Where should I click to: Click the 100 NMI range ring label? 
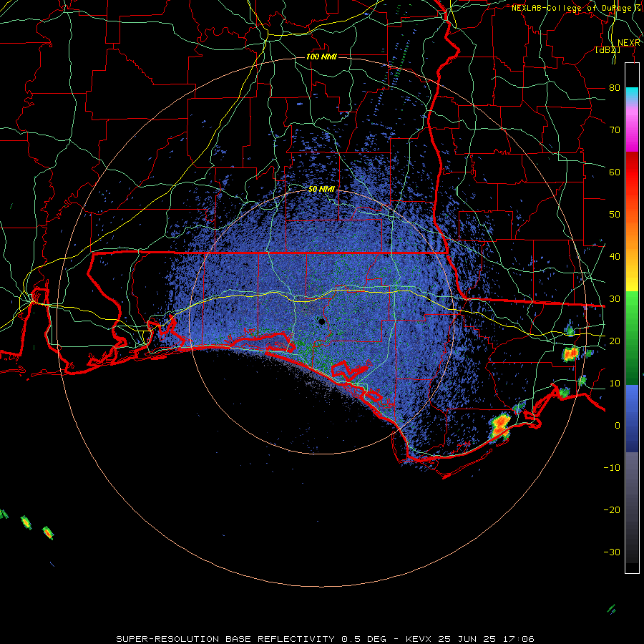point(321,57)
